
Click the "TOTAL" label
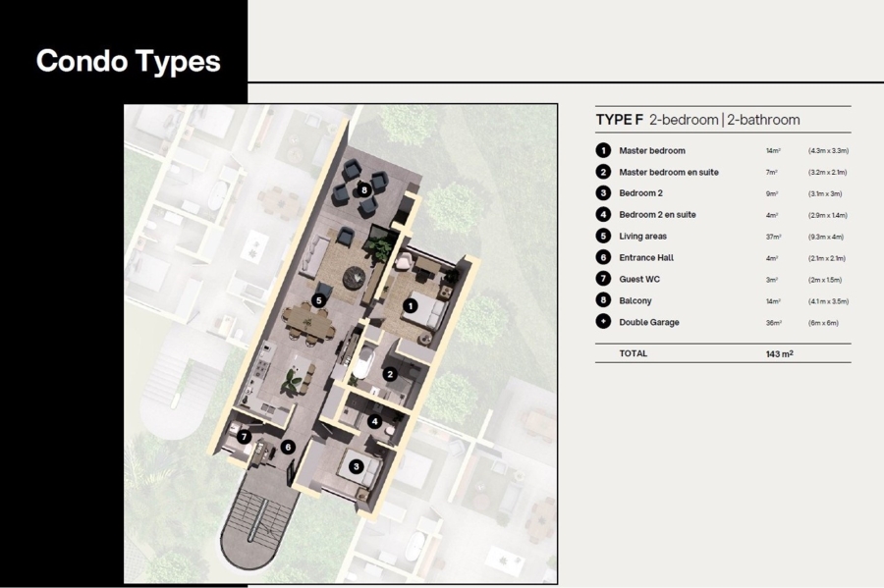[x=634, y=353]
